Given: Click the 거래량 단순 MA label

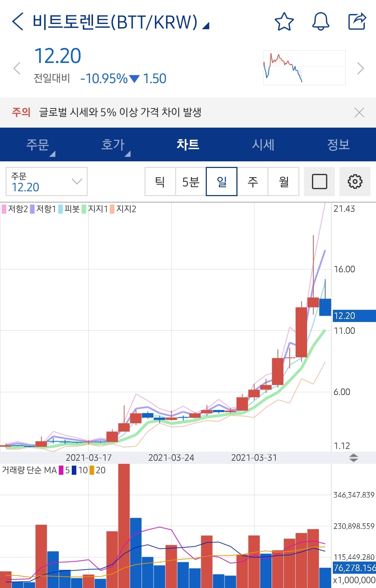Looking at the screenshot, I should 29,470.
